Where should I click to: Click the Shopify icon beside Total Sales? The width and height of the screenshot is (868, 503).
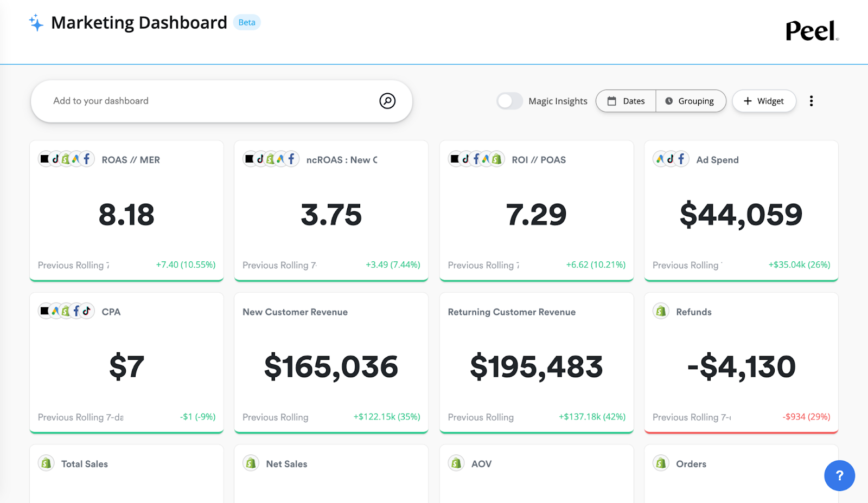point(46,463)
